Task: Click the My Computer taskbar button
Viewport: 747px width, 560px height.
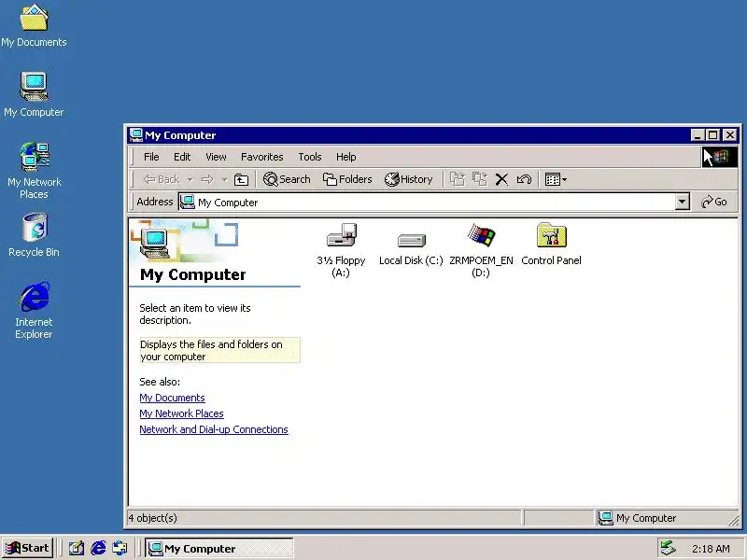Action: tap(219, 549)
